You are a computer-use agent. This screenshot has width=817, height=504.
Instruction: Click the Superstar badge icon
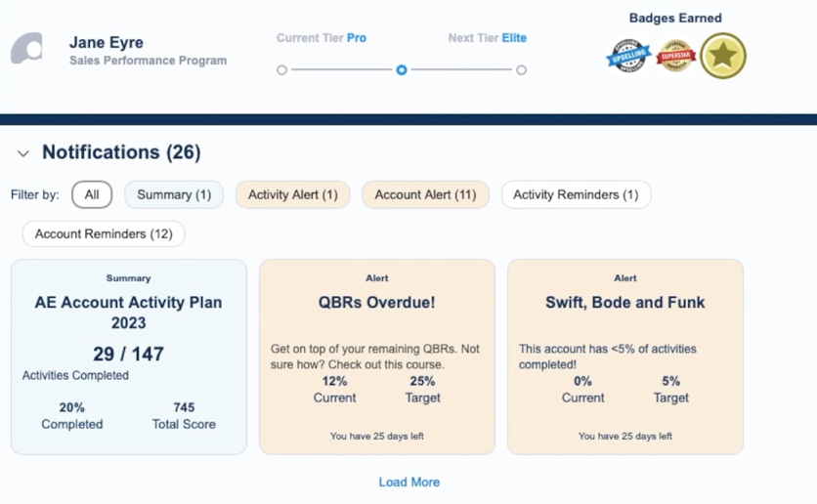coord(676,56)
